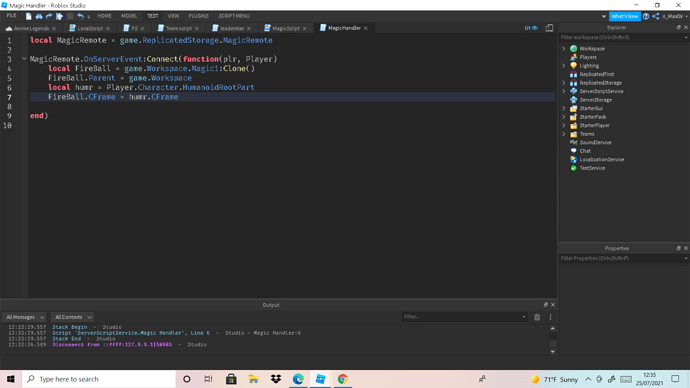Close the LocalScript tab

[x=108, y=28]
